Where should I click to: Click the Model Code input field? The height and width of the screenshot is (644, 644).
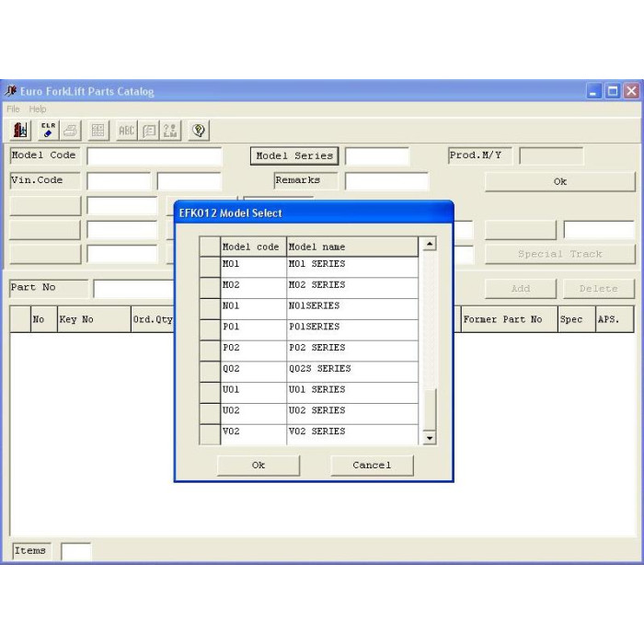pos(155,156)
